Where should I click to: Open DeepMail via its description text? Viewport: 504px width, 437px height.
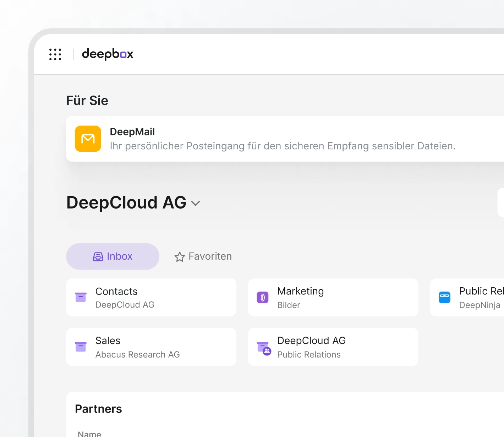tap(283, 146)
